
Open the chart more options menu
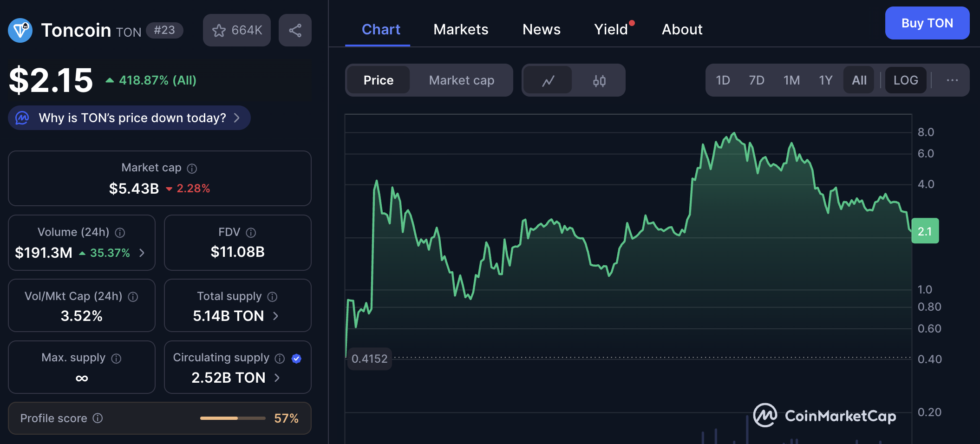pos(952,80)
